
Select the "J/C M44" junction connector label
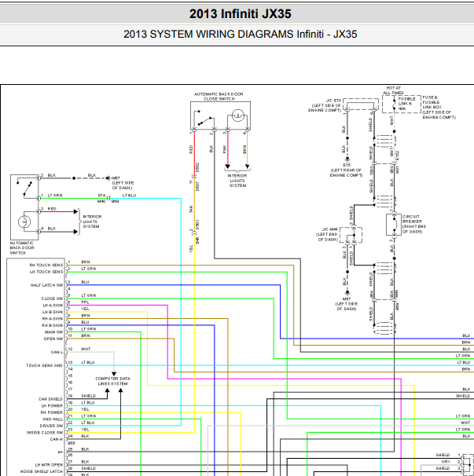click(x=329, y=229)
